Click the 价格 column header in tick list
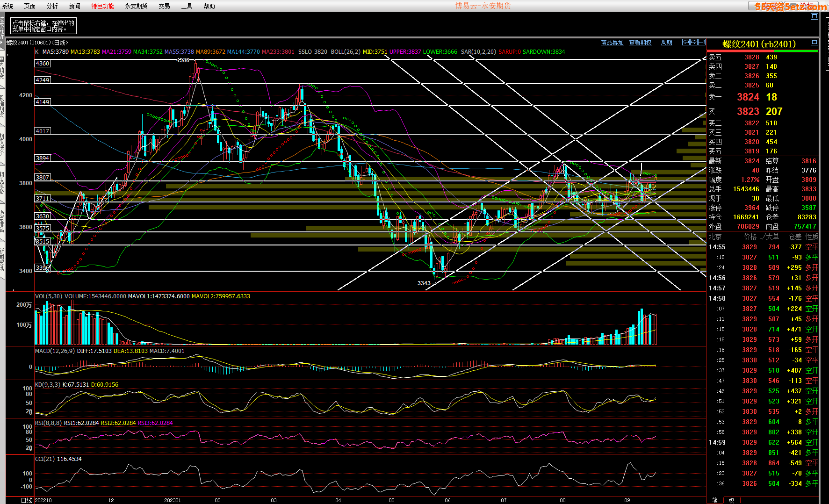The height and width of the screenshot is (504, 829). (x=750, y=237)
